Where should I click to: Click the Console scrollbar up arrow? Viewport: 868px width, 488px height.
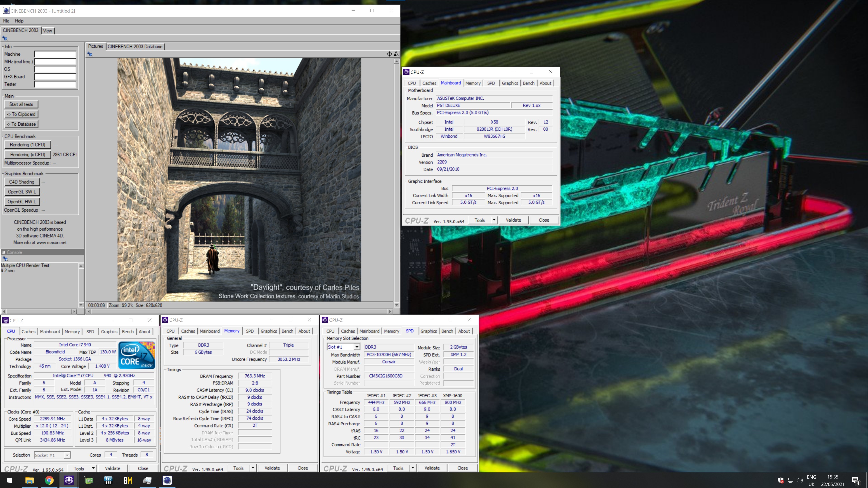click(81, 266)
